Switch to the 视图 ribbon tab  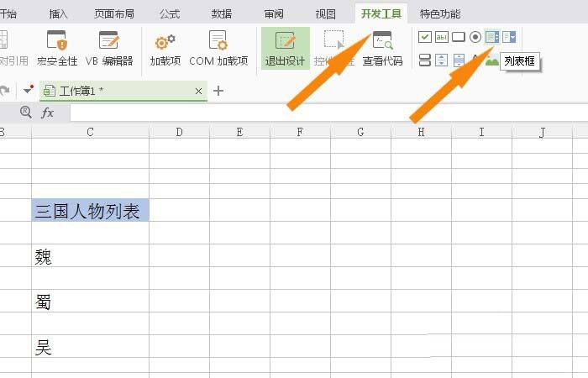[x=326, y=14]
